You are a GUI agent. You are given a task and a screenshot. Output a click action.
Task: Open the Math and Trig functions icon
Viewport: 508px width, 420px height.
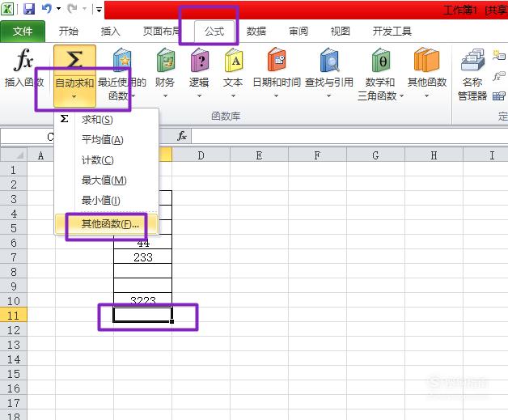tap(381, 60)
